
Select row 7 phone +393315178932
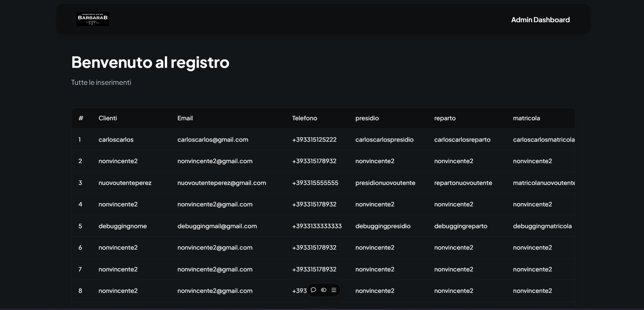point(314,269)
